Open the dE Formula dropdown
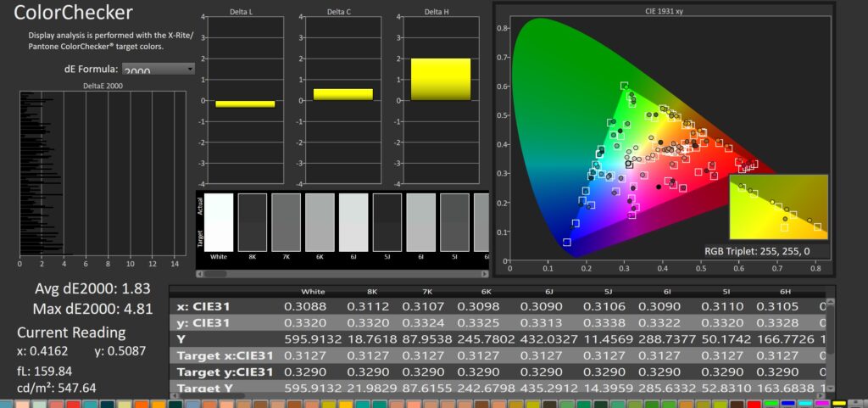The height and width of the screenshot is (408, 868). [159, 70]
